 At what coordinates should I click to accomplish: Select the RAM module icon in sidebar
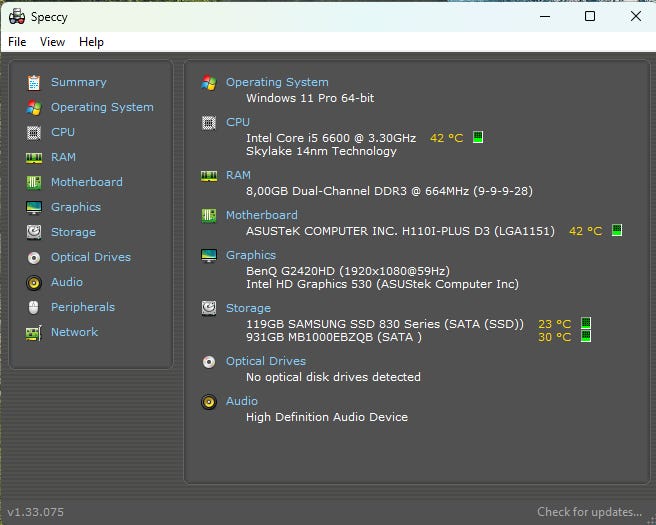click(x=34, y=157)
